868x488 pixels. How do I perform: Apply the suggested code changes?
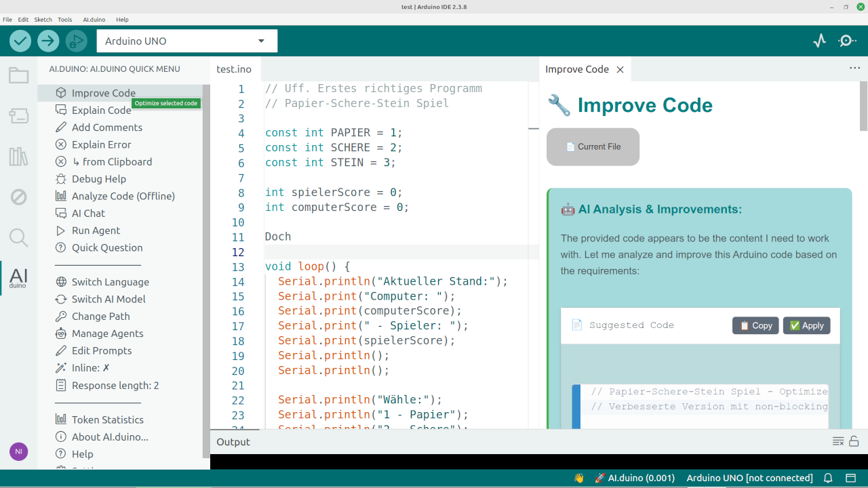(806, 325)
